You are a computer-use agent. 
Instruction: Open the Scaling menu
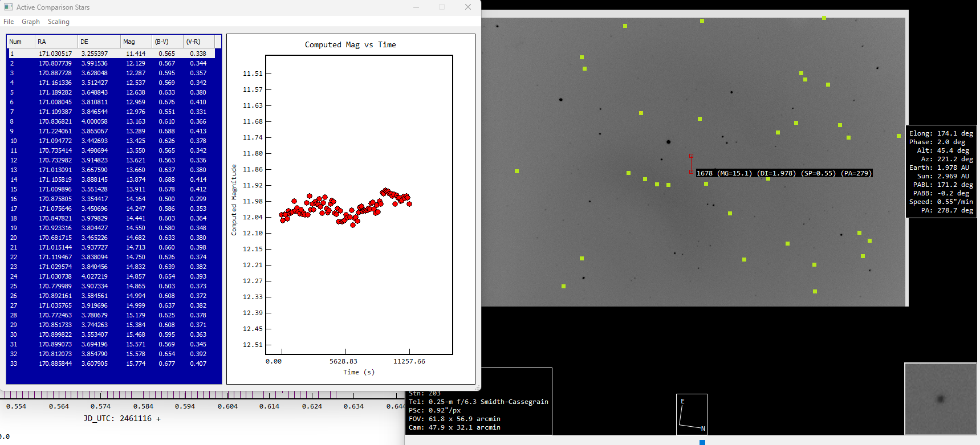pos(58,22)
